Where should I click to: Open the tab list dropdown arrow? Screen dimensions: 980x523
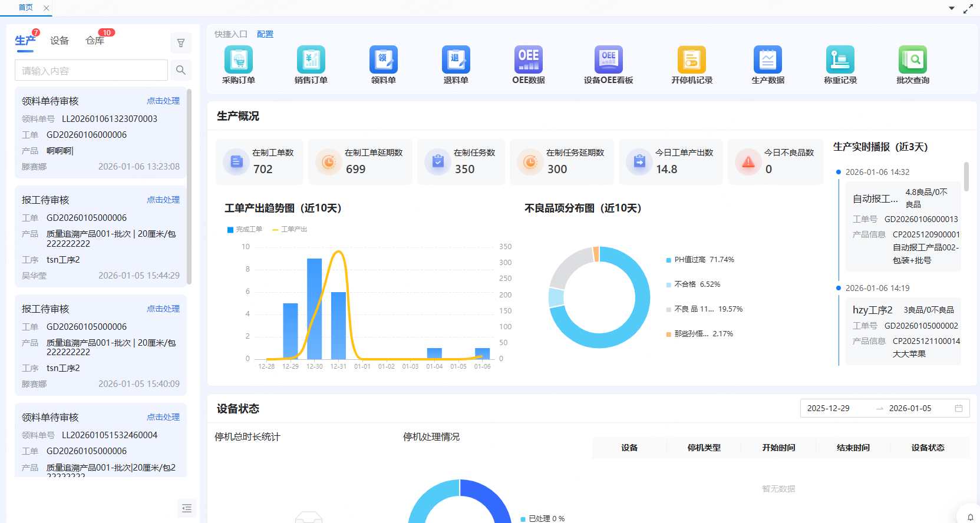[x=952, y=8]
